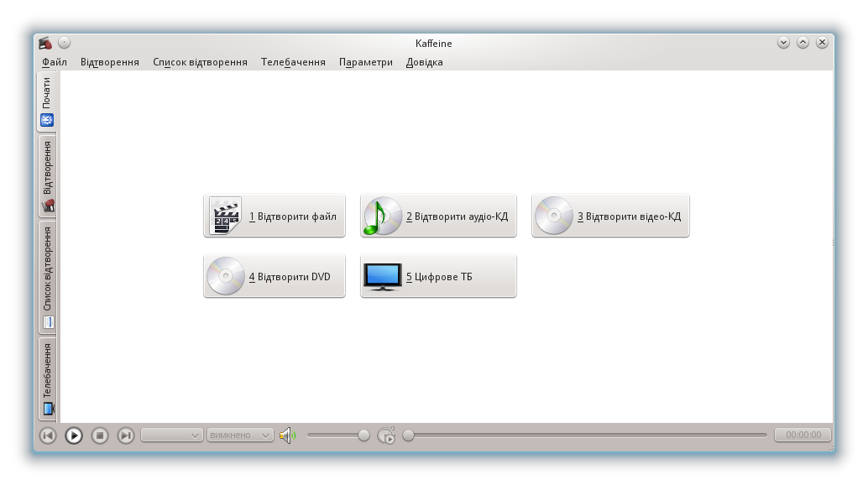Click the disc navigation menu icon
Screen dimensions: 868x485
pyautogui.click(x=386, y=435)
